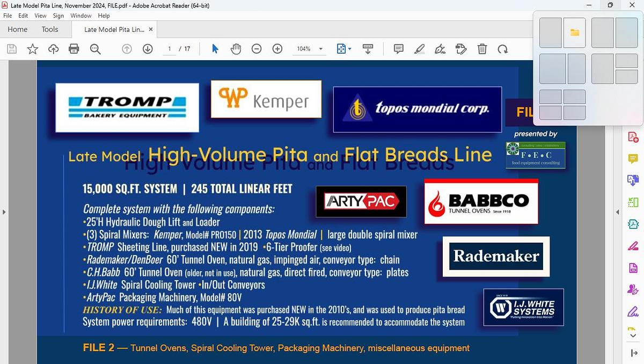The width and height of the screenshot is (644, 364).
Task: Click the Print file icon
Action: pyautogui.click(x=74, y=49)
